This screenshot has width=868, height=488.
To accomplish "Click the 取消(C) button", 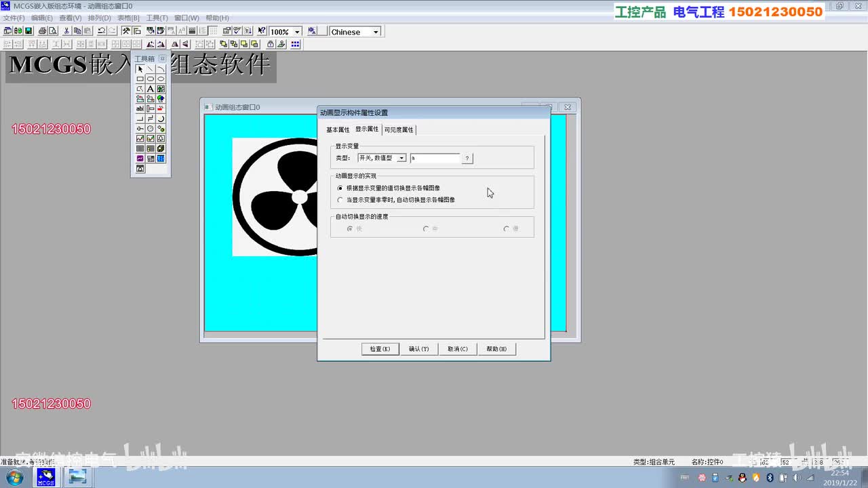I will [x=458, y=349].
